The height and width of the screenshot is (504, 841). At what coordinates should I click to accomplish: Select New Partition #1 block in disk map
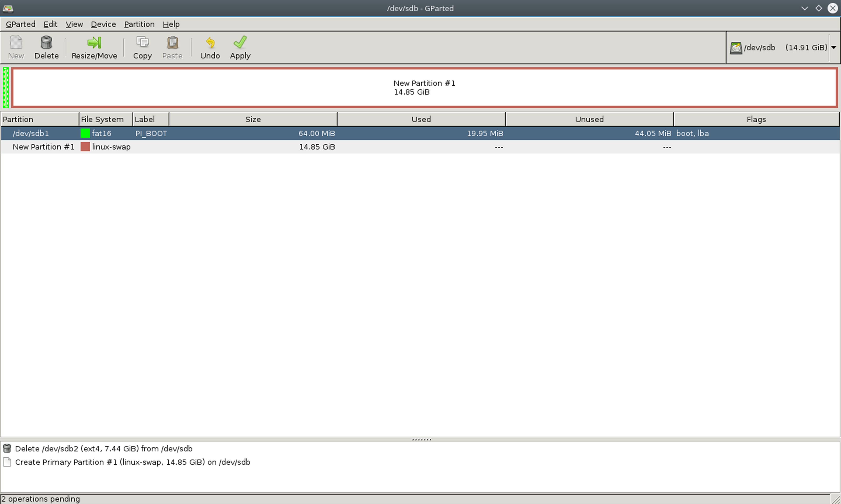424,88
